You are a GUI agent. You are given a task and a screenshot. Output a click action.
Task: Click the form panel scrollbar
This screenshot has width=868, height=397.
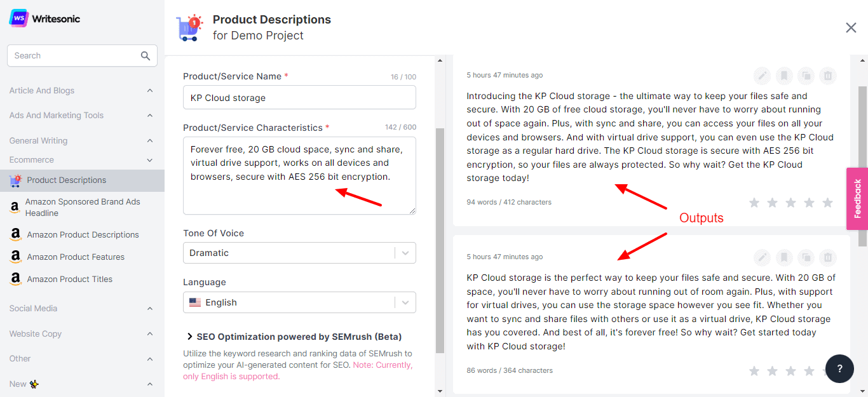[440, 241]
